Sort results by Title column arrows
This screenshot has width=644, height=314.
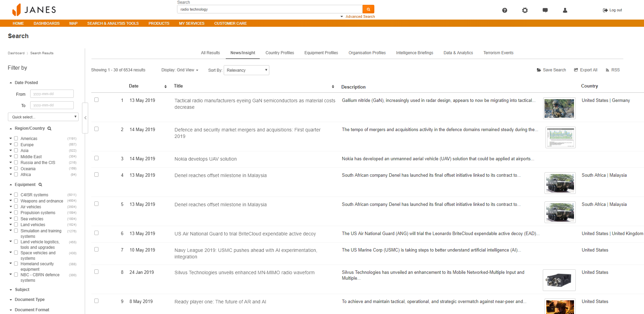[333, 86]
